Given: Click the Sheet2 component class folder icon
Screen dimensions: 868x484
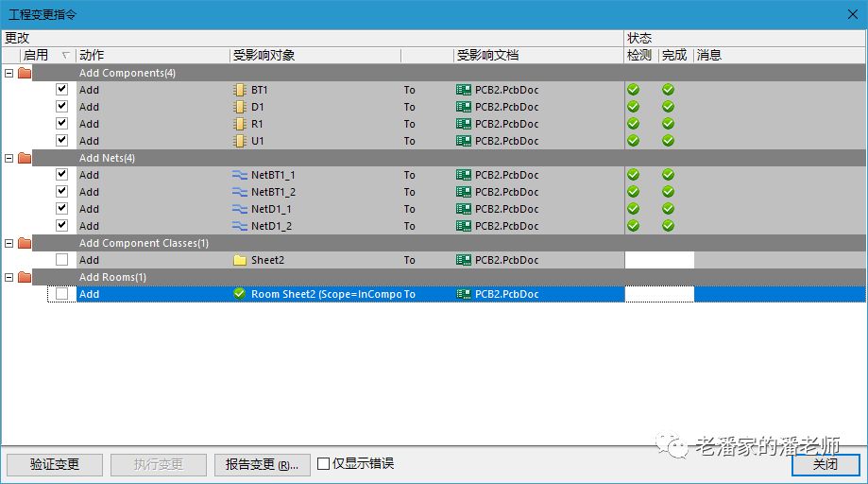Looking at the screenshot, I should coord(239,260).
